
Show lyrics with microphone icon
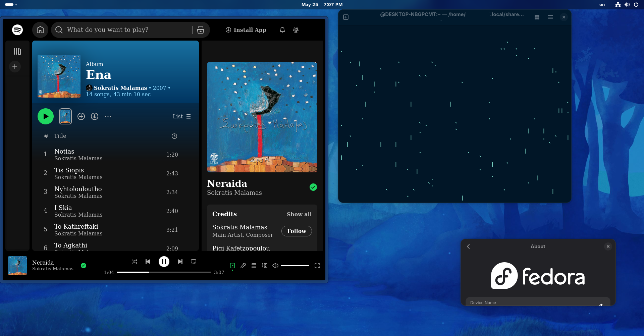click(x=243, y=266)
